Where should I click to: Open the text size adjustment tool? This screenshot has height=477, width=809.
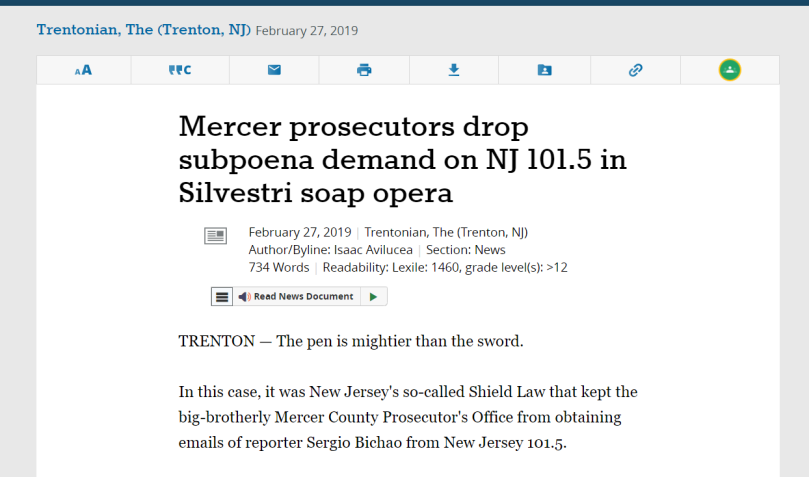(84, 70)
